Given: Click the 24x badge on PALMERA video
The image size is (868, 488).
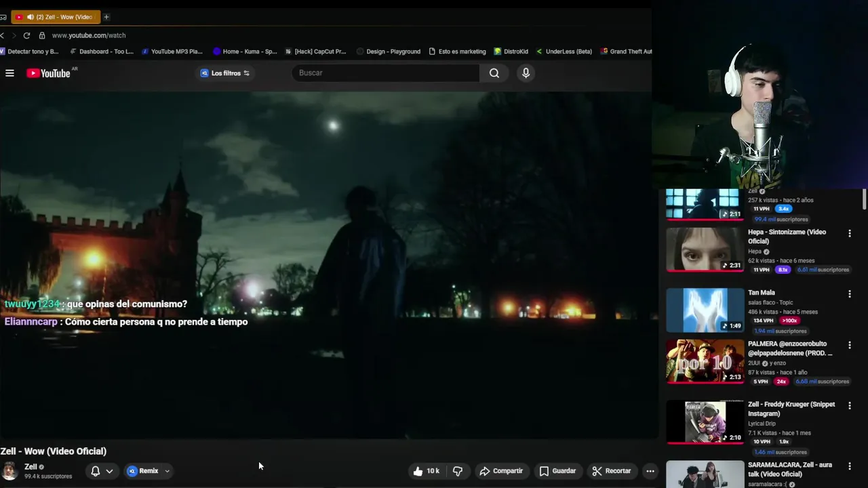Looking at the screenshot, I should point(781,382).
